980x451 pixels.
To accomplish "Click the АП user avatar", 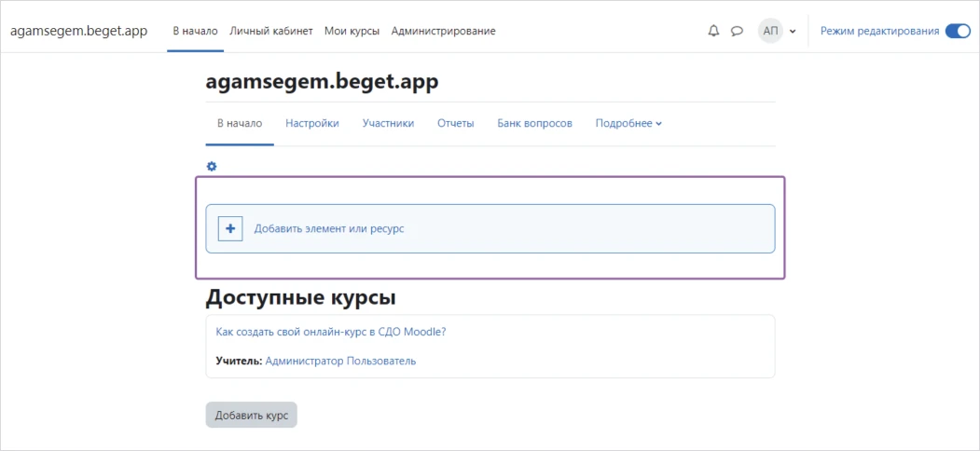I will click(770, 31).
